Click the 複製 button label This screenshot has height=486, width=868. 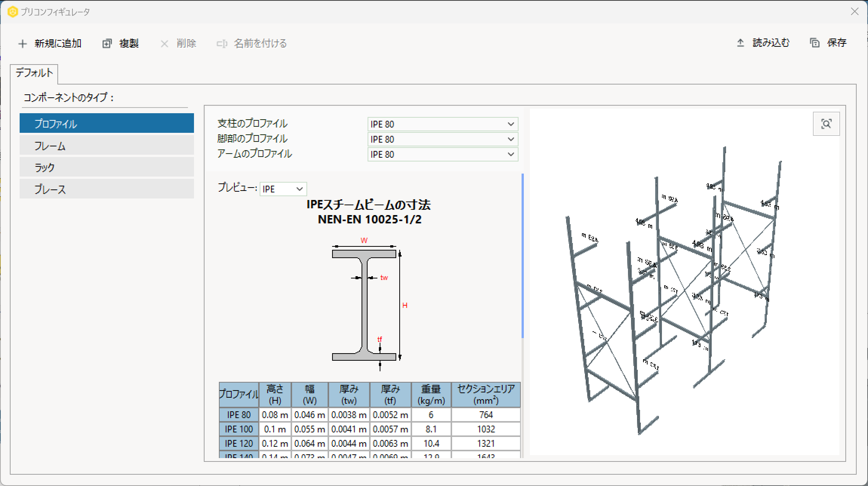pyautogui.click(x=129, y=43)
